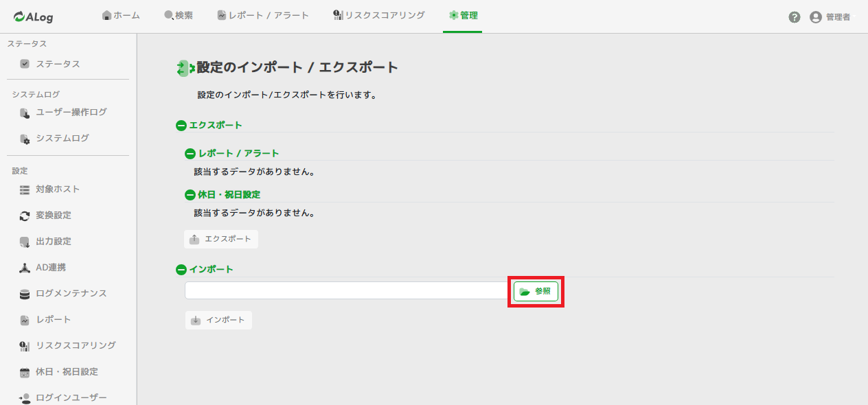Click the AD連携 network icon
Viewport: 868px width, 405px height.
(25, 268)
